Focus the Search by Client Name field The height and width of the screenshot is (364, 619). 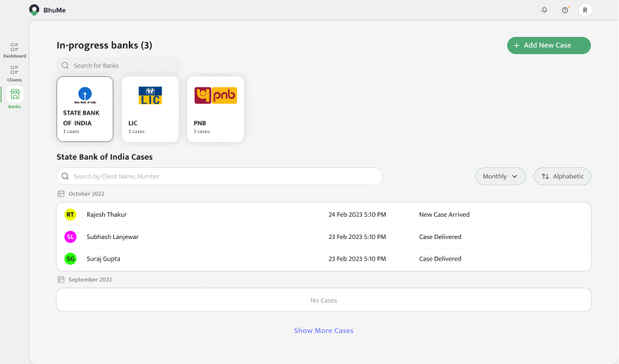219,176
